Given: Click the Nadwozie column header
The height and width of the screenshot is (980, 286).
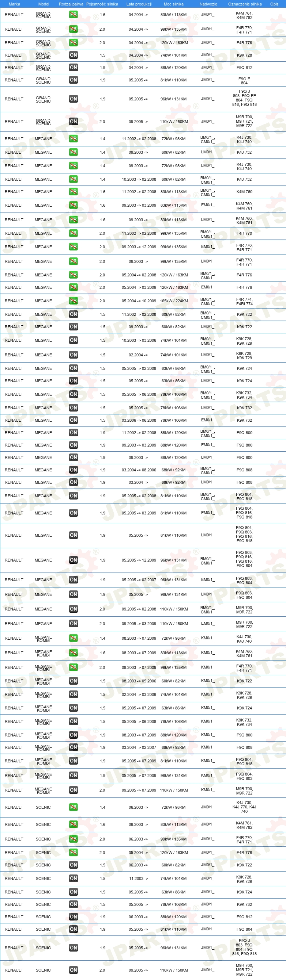Looking at the screenshot, I should tap(208, 4).
